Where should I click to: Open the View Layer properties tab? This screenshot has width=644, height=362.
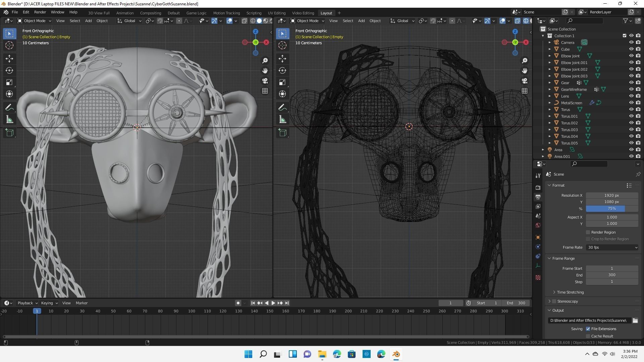538,206
